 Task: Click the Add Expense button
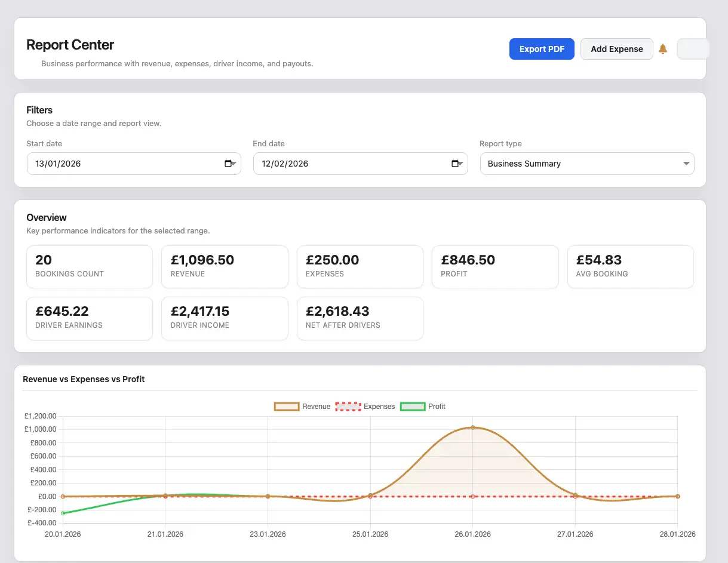(x=616, y=49)
